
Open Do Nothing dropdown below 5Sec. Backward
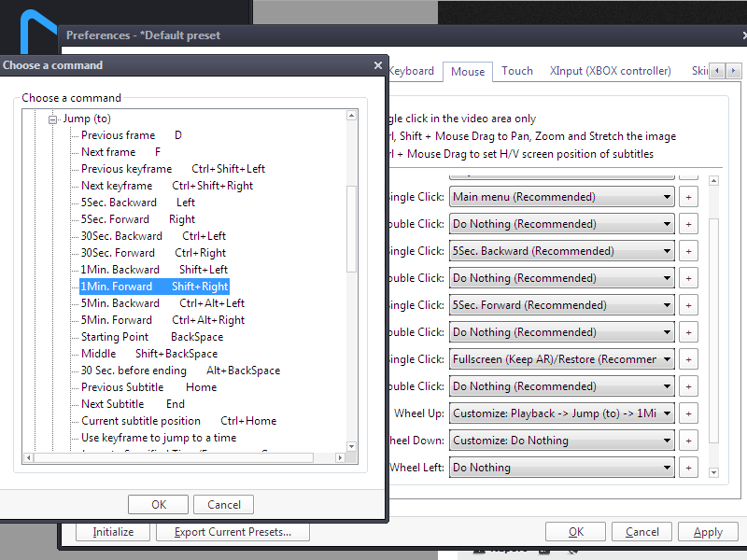point(562,278)
